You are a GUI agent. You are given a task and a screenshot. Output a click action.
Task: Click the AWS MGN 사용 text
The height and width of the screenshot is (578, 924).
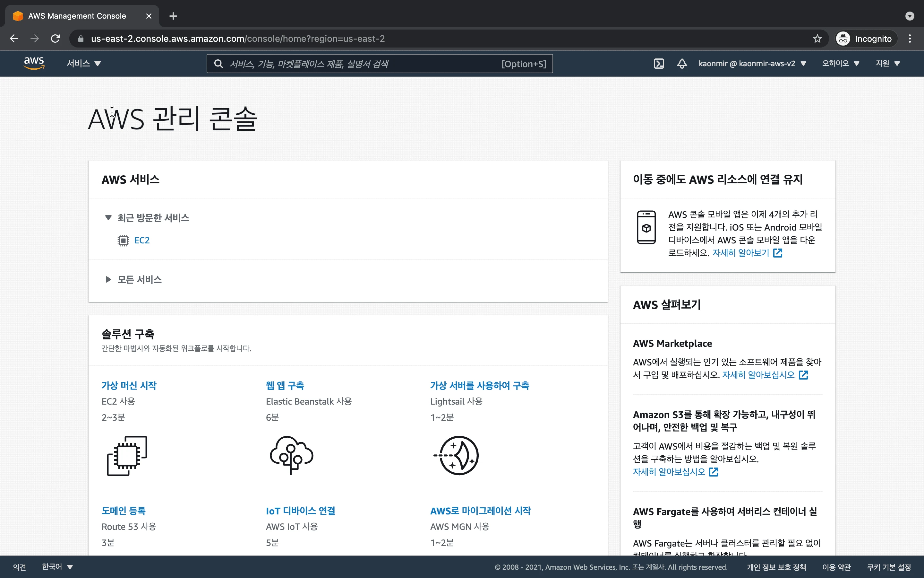tap(460, 527)
